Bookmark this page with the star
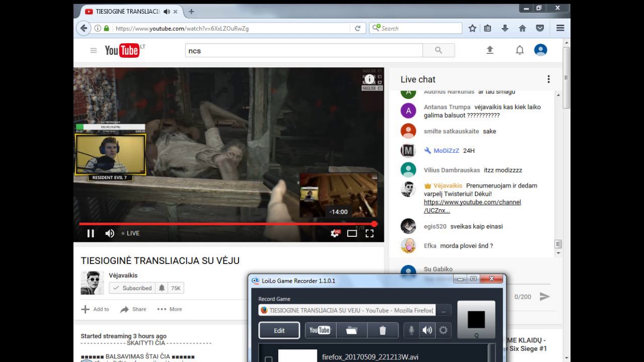644x362 pixels. 472,29
